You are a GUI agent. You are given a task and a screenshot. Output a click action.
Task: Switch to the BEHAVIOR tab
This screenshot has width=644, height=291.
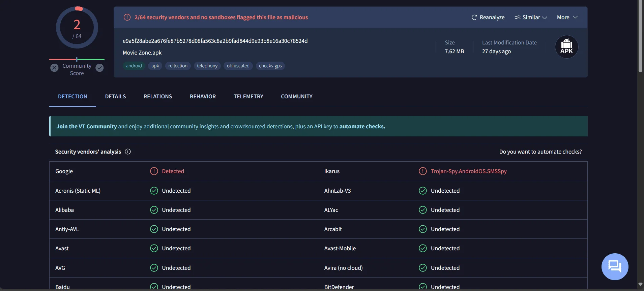[203, 97]
